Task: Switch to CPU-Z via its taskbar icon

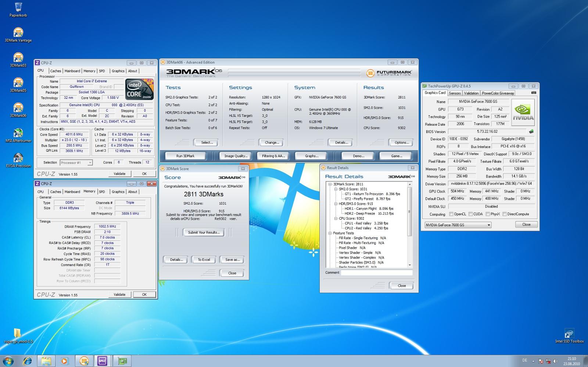Action: click(x=102, y=361)
